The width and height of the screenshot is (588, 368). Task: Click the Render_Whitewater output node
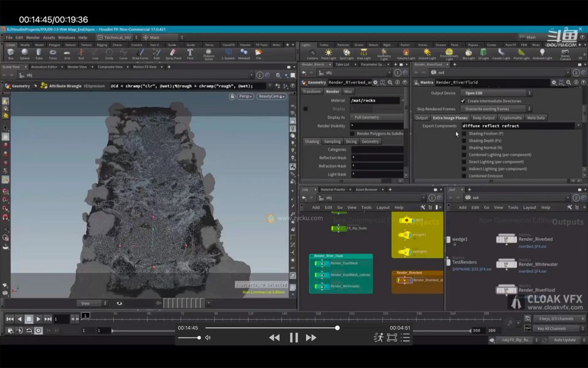(507, 264)
